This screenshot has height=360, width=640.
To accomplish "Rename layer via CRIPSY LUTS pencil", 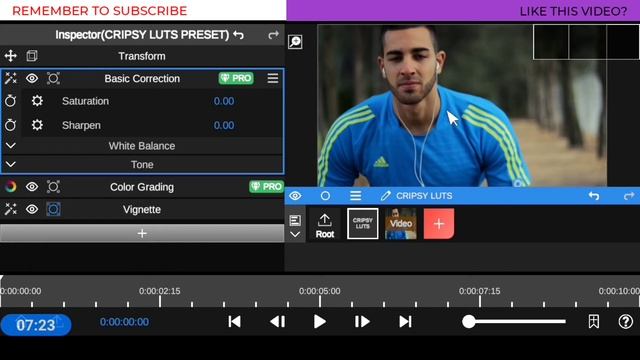I will tap(385, 196).
